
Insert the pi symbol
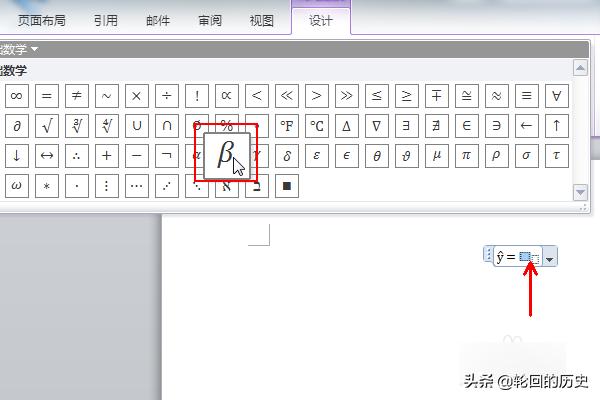coord(467,156)
